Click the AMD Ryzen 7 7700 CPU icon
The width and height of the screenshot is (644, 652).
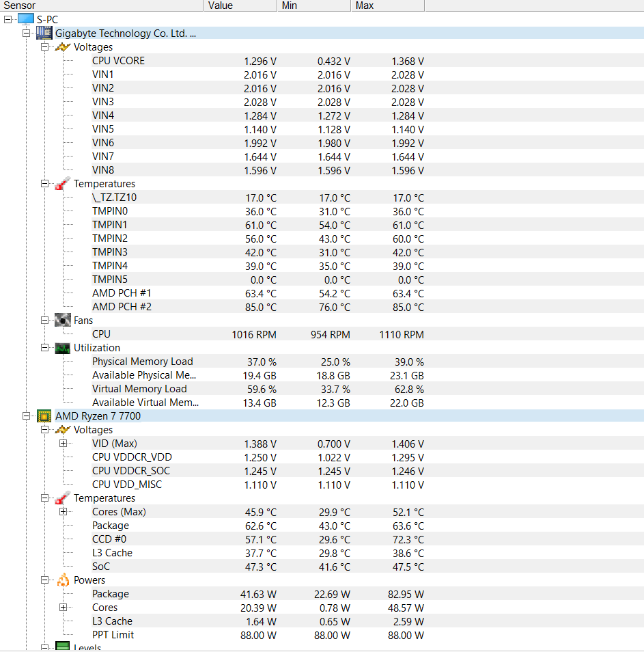tap(44, 416)
